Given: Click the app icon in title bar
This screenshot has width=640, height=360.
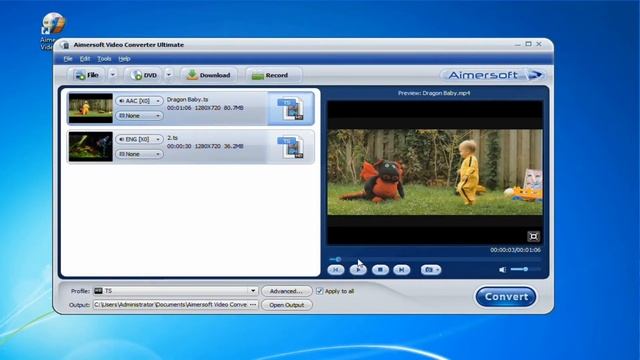Looking at the screenshot, I should (66, 45).
